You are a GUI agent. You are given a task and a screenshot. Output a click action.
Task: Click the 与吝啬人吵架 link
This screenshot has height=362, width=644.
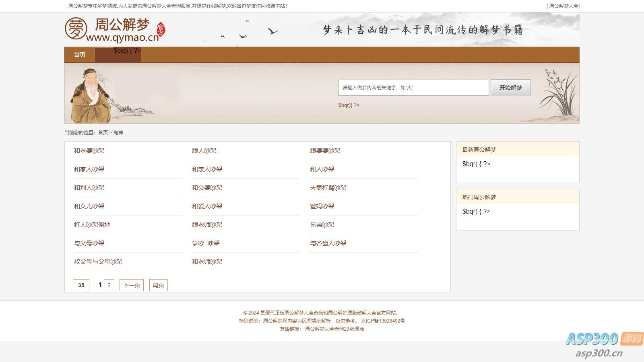pos(328,243)
